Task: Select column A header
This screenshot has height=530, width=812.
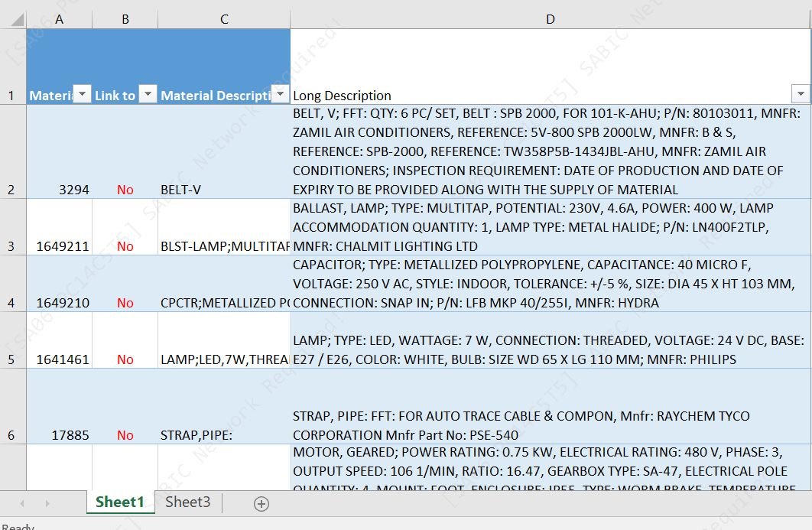Action: click(59, 20)
